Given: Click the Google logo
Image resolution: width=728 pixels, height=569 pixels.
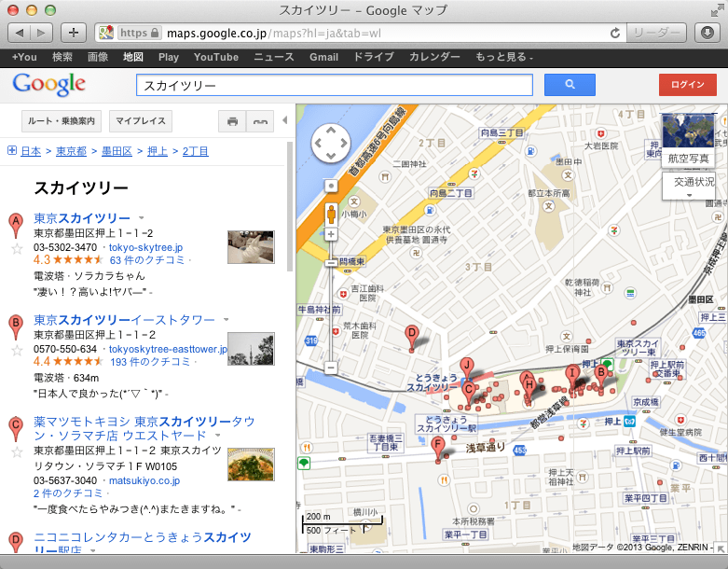Looking at the screenshot, I should point(48,85).
